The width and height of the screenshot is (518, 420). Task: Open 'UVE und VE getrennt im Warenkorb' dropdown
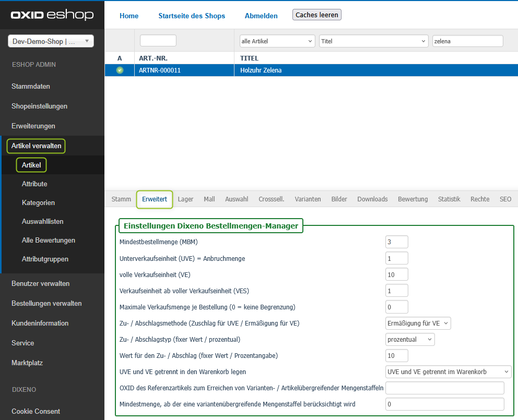click(448, 372)
